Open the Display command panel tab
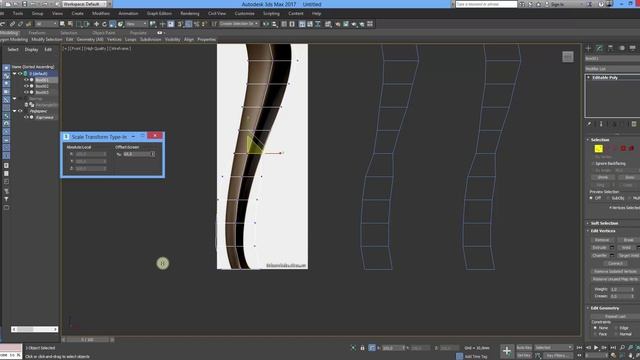 coord(632,48)
